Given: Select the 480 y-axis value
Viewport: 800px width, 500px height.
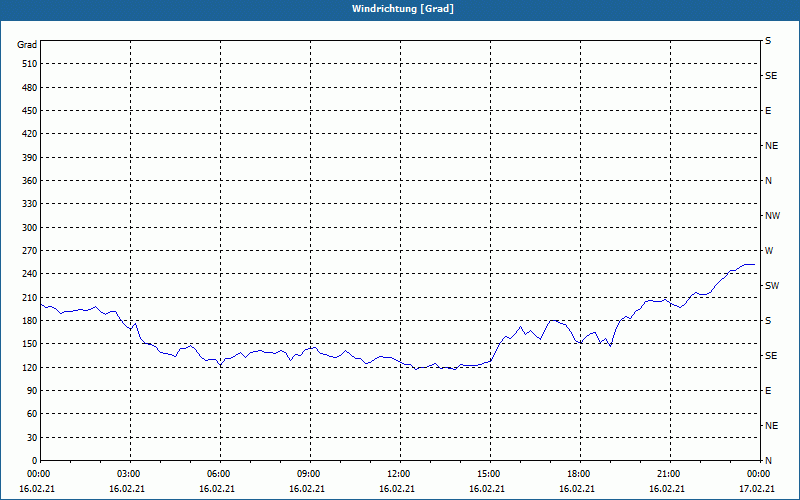Looking at the screenshot, I should click(30, 88).
